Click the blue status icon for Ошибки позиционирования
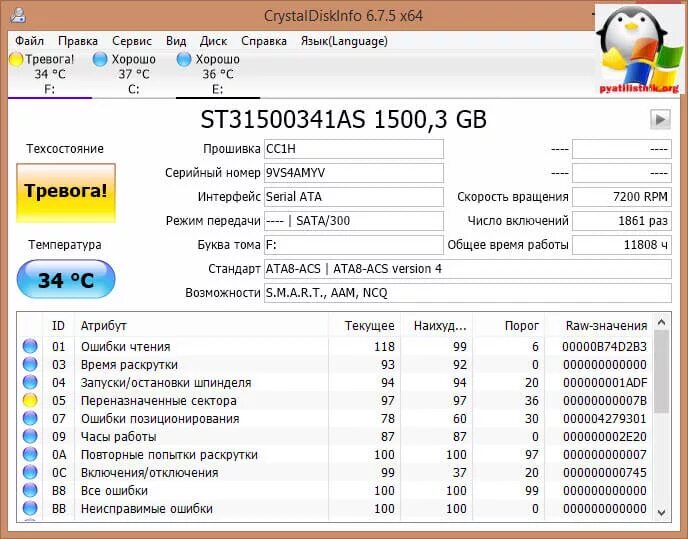The height and width of the screenshot is (539, 688). (x=30, y=418)
